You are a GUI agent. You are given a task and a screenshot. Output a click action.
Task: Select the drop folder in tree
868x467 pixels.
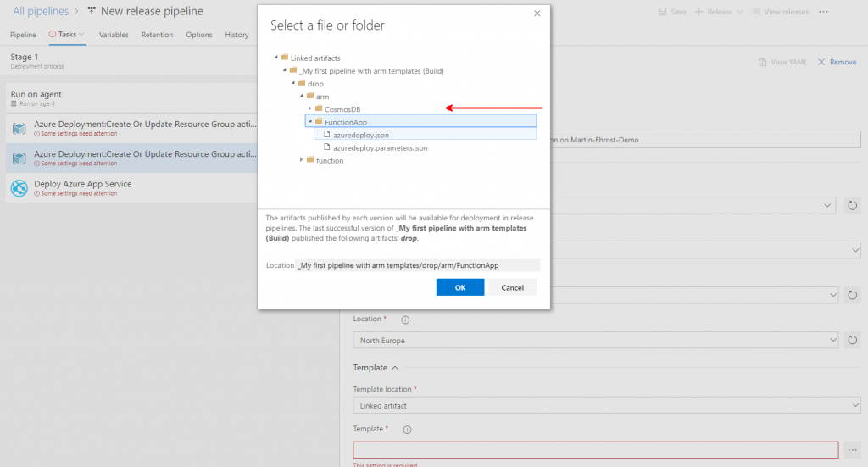coord(315,84)
